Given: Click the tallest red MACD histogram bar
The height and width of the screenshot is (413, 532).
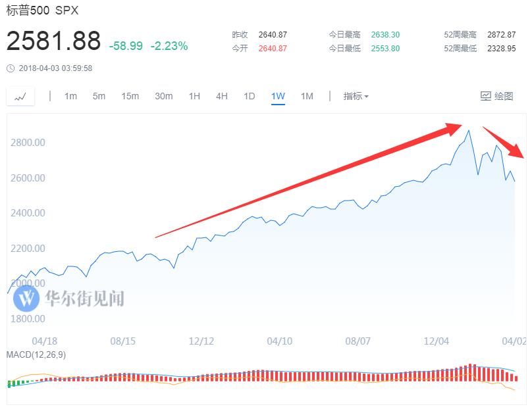Looking at the screenshot, I should point(470,373).
